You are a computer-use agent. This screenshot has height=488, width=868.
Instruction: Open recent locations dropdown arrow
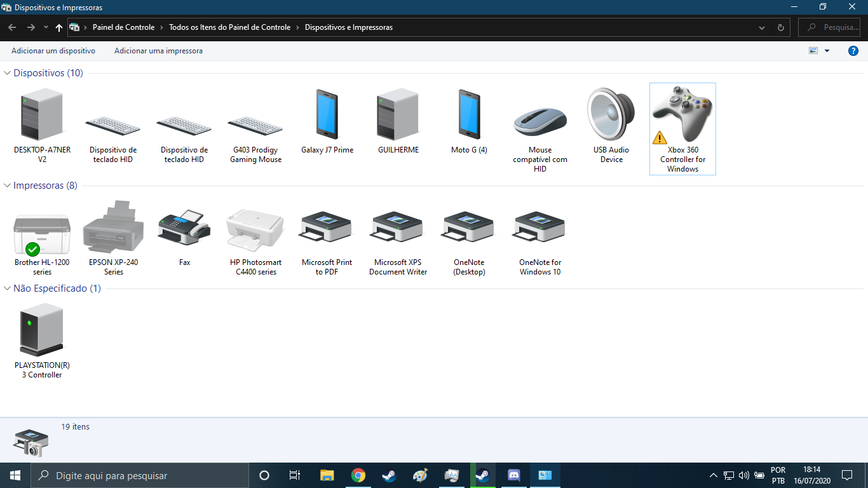click(46, 28)
